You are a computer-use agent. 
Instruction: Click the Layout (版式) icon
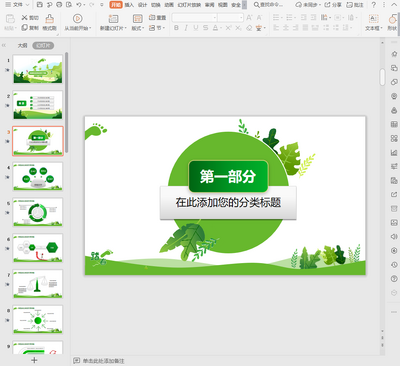tap(137, 18)
